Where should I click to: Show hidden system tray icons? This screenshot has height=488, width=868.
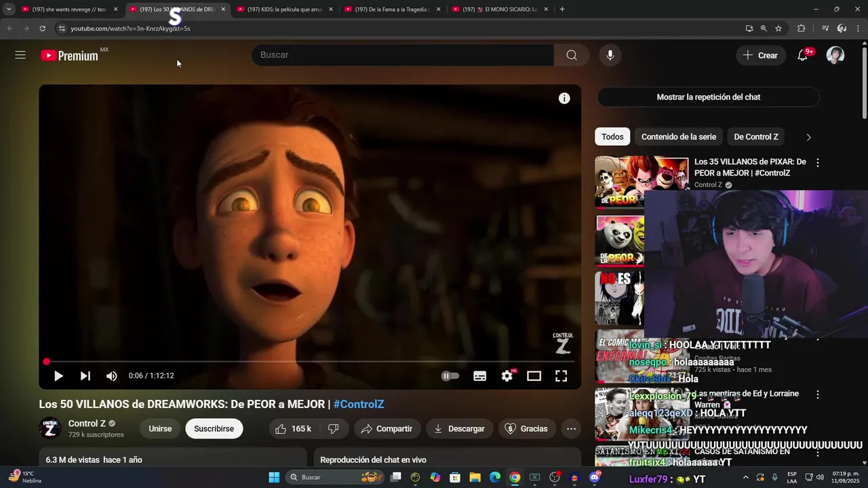click(x=746, y=477)
